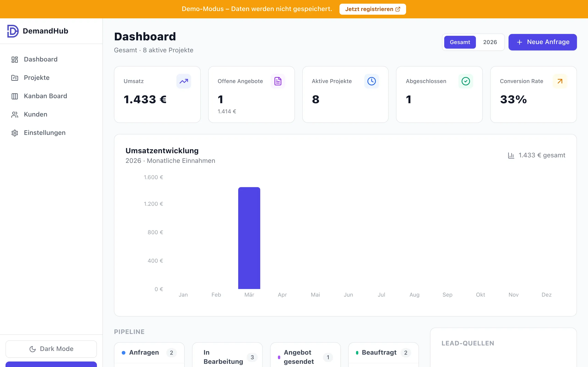588x367 pixels.
Task: Open the Jetzt registrieren link
Action: pyautogui.click(x=372, y=9)
